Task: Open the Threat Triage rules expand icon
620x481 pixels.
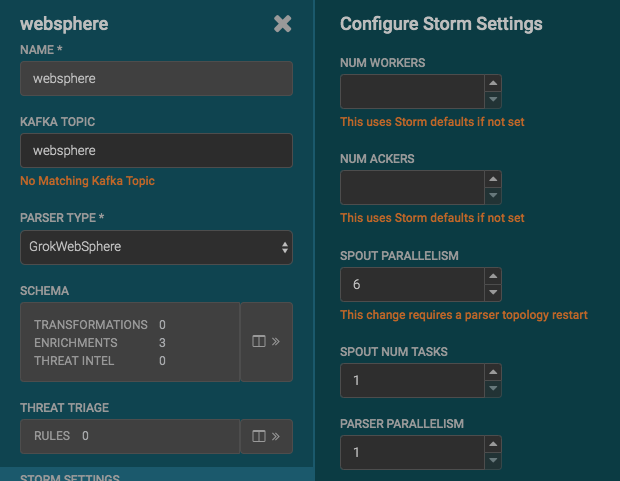Action: tap(267, 436)
